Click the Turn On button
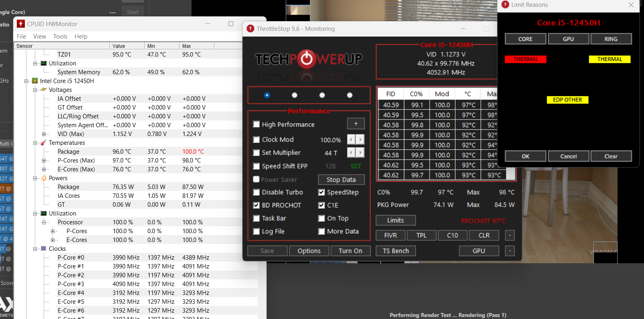The height and width of the screenshot is (319, 644). (350, 251)
